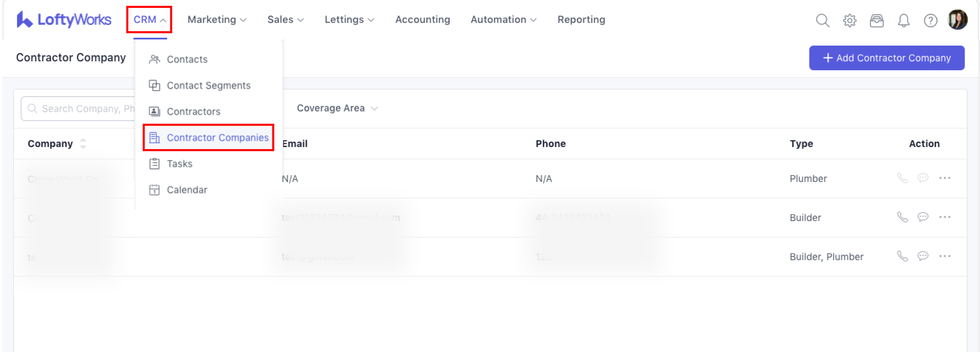Screen dimensions: 980x352
Task: Show notifications with the bell icon
Action: [x=903, y=20]
